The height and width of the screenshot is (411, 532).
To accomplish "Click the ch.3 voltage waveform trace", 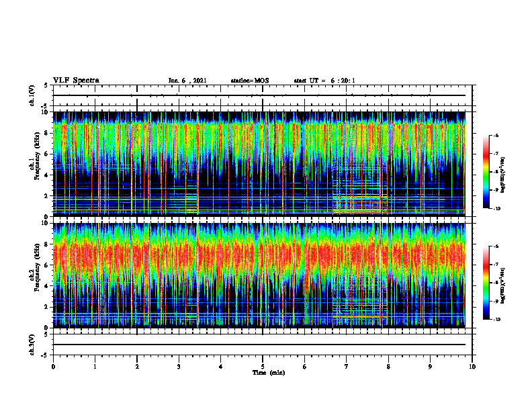I will click(x=259, y=345).
